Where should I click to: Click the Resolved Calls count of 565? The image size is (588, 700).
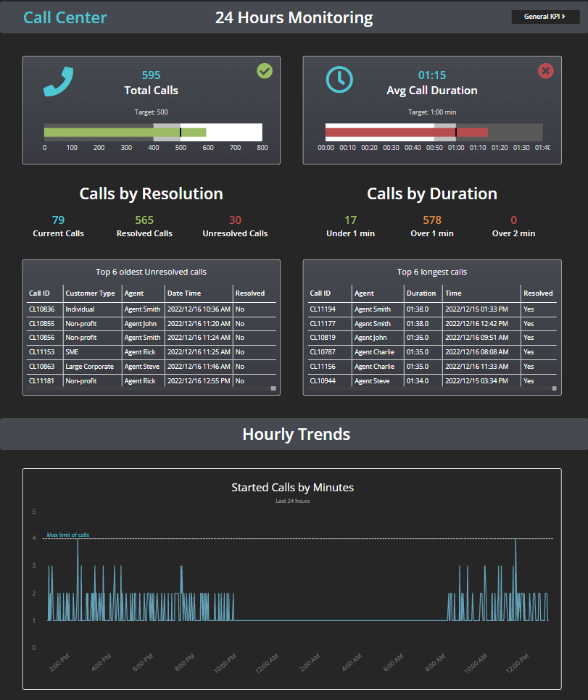tap(144, 219)
